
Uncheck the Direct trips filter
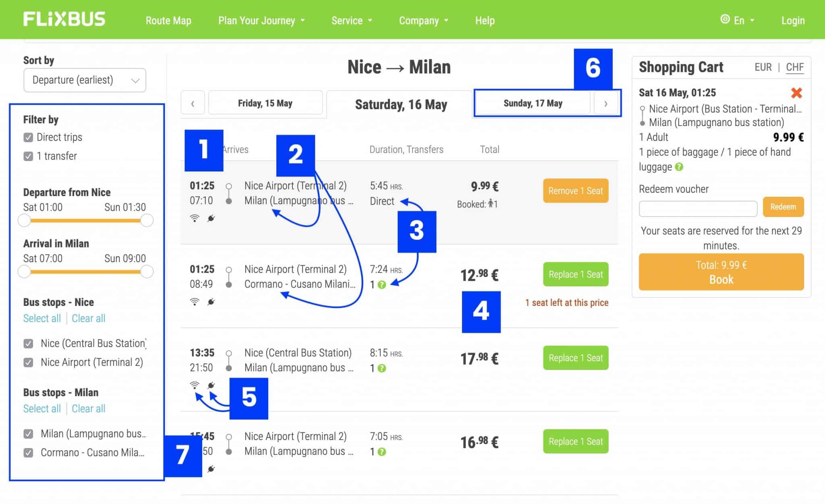pyautogui.click(x=27, y=137)
